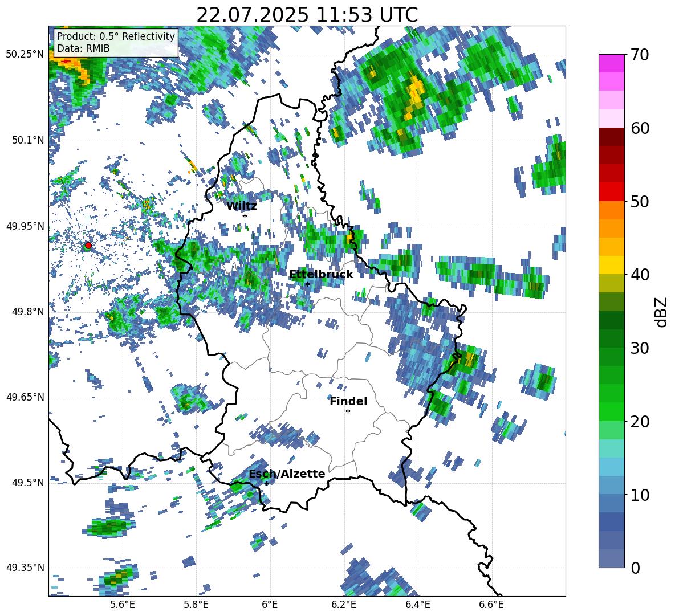Click the yellow colorbar segment just above 40
Image resolution: width=675 pixels, height=616 pixels.
[x=611, y=266]
